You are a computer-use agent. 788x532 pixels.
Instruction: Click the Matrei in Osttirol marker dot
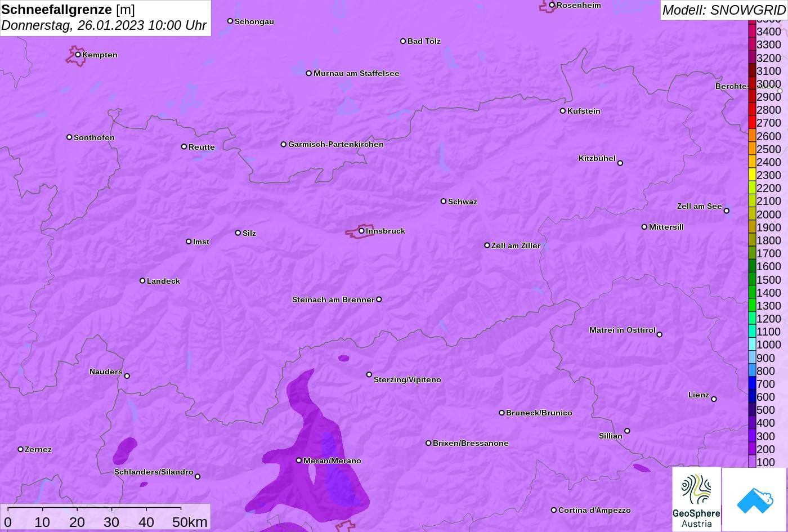660,334
